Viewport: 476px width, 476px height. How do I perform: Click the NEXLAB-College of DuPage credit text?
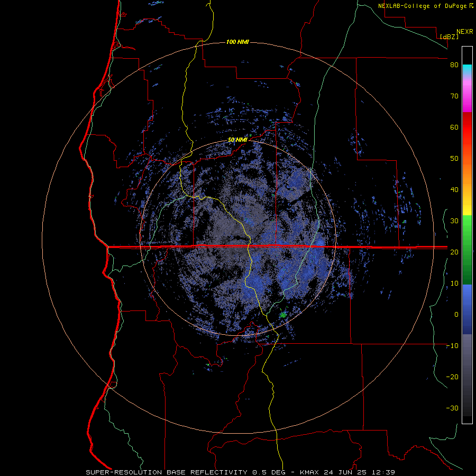(x=422, y=6)
